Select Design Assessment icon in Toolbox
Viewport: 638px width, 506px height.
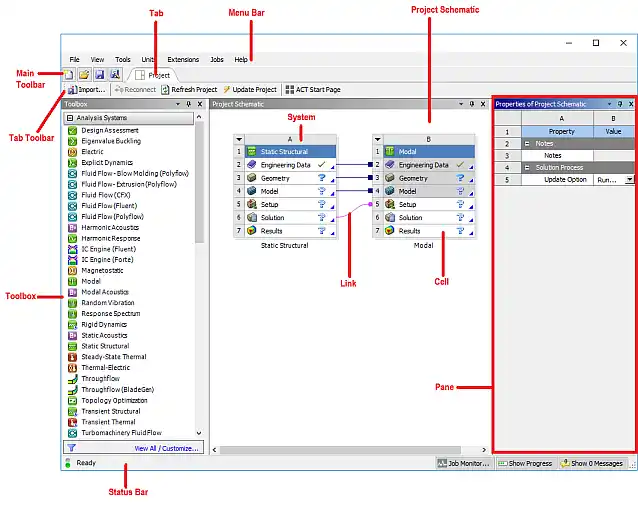pos(72,131)
